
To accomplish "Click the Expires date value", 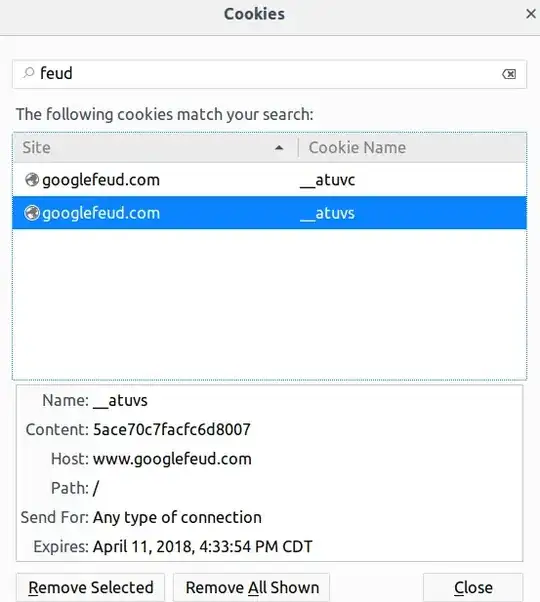I will (x=203, y=547).
